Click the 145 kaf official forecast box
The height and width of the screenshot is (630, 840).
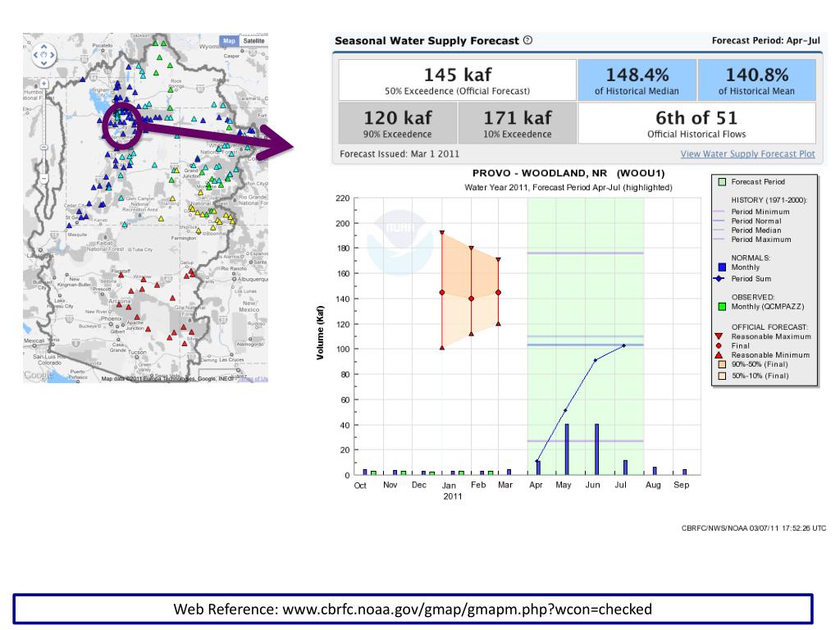(x=457, y=80)
